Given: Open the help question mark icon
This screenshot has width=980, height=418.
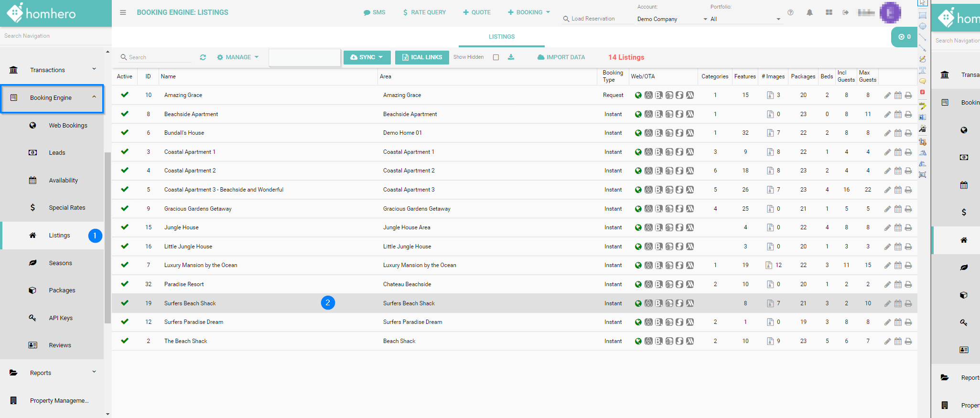Looking at the screenshot, I should (x=790, y=12).
